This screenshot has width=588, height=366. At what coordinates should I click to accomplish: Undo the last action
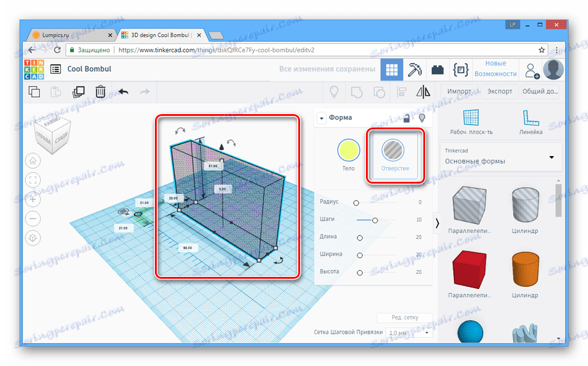pyautogui.click(x=123, y=91)
